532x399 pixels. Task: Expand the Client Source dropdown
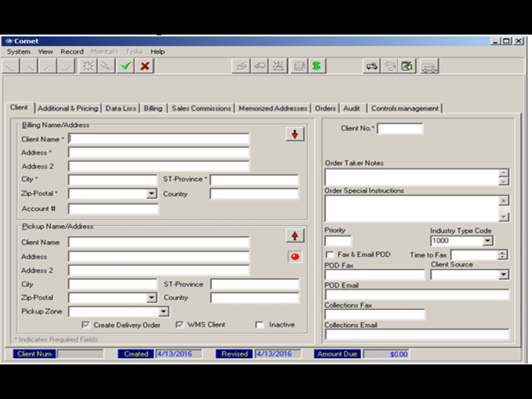click(503, 275)
